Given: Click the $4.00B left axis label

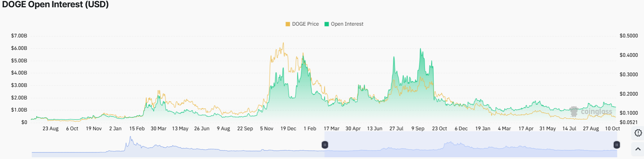Looking at the screenshot, I should [19, 73].
